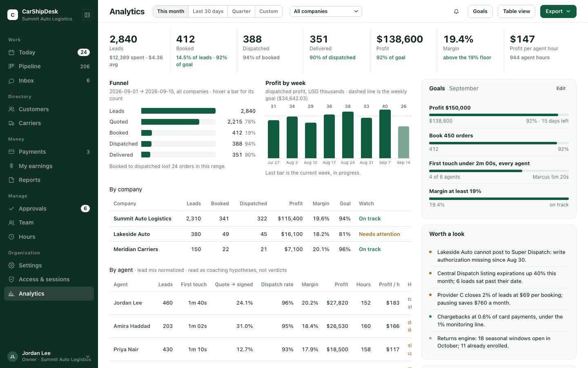Collapse the sidebar with the panel icon
Image resolution: width=588 pixels, height=368 pixels.
tap(87, 15)
